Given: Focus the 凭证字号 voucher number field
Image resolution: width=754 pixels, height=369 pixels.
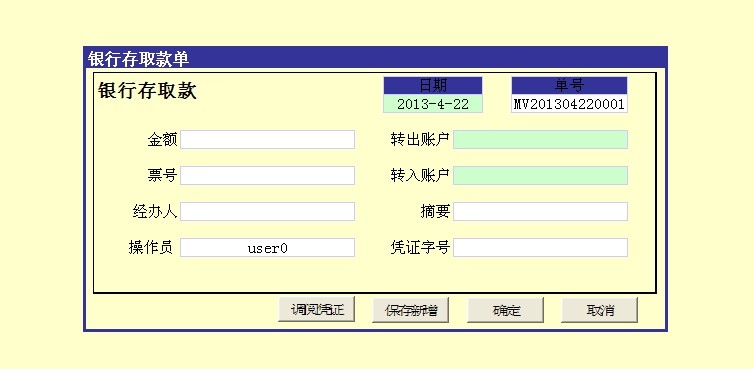Looking at the screenshot, I should pyautogui.click(x=540, y=248).
